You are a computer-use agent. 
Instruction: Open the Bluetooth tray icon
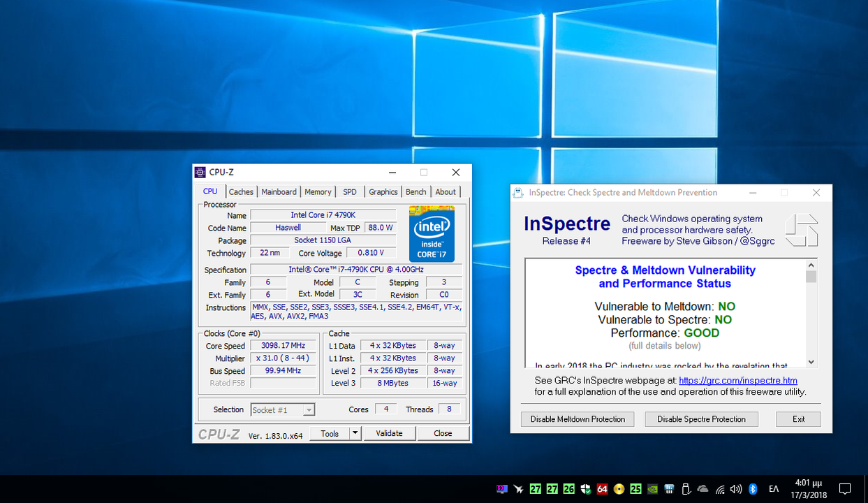coord(753,489)
